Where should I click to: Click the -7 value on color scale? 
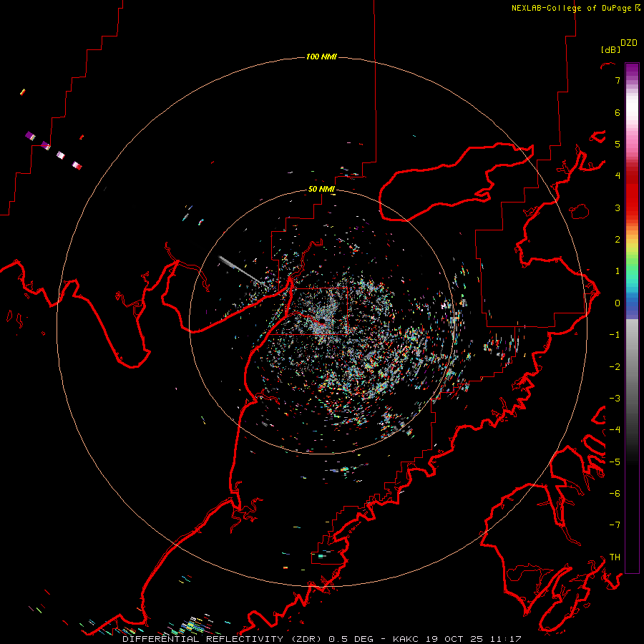(x=615, y=525)
